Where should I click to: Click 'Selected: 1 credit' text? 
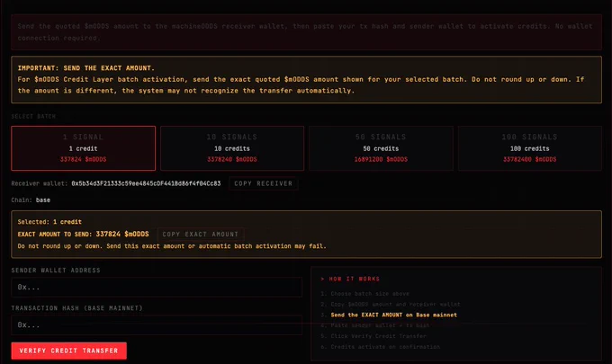(x=49, y=222)
